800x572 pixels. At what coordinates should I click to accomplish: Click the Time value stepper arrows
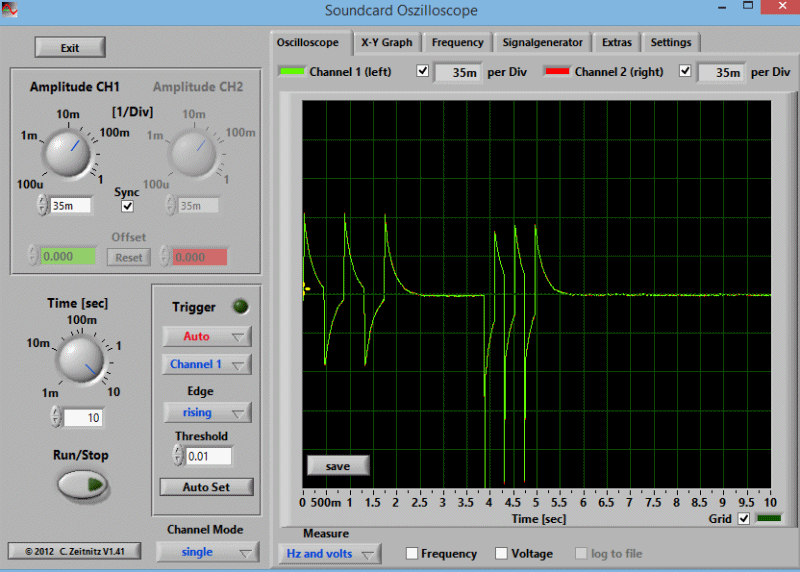[56, 417]
